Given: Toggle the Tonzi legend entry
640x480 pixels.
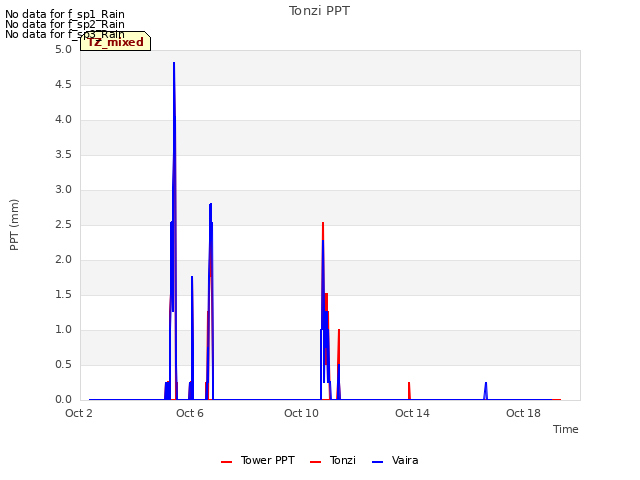Looking at the screenshot, I should click(x=333, y=460).
